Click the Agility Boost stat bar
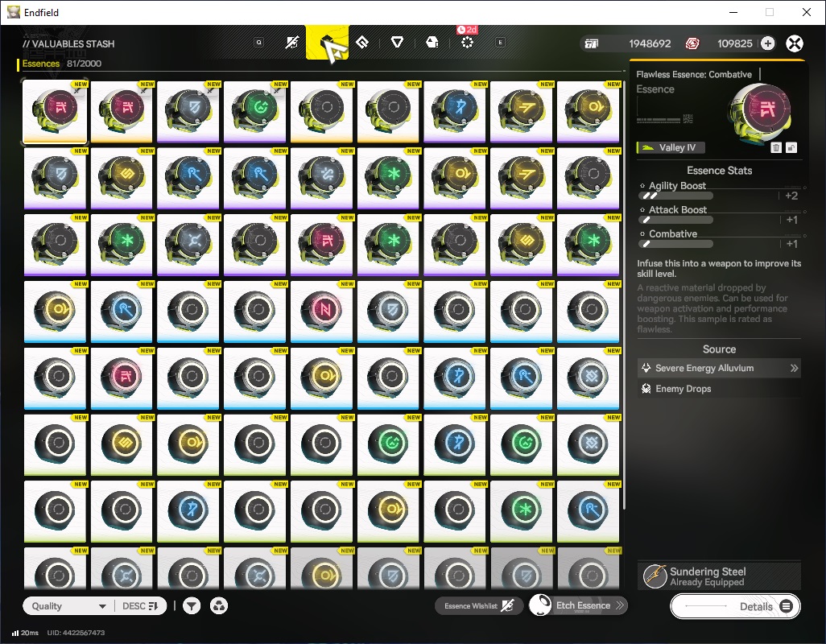 point(676,196)
